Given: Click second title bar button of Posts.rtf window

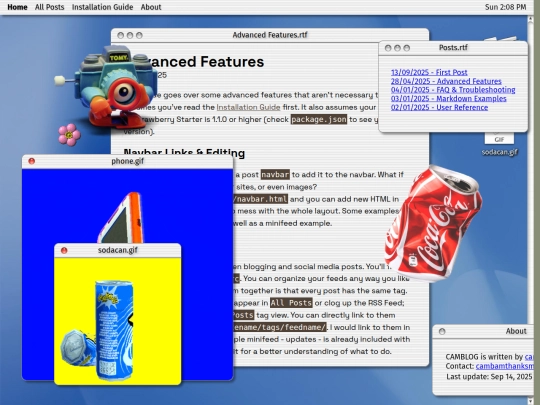Looking at the screenshot, I should [x=397, y=48].
